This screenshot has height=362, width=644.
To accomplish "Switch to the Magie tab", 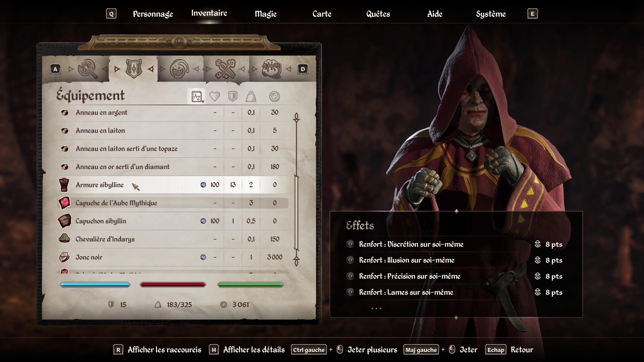I will point(266,14).
